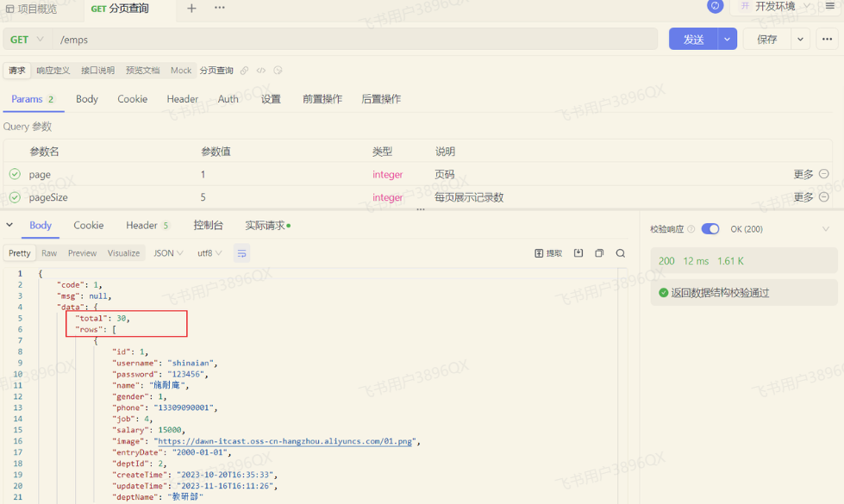The image size is (844, 504).
Task: Click the pageSize parameter value 5
Action: click(203, 197)
